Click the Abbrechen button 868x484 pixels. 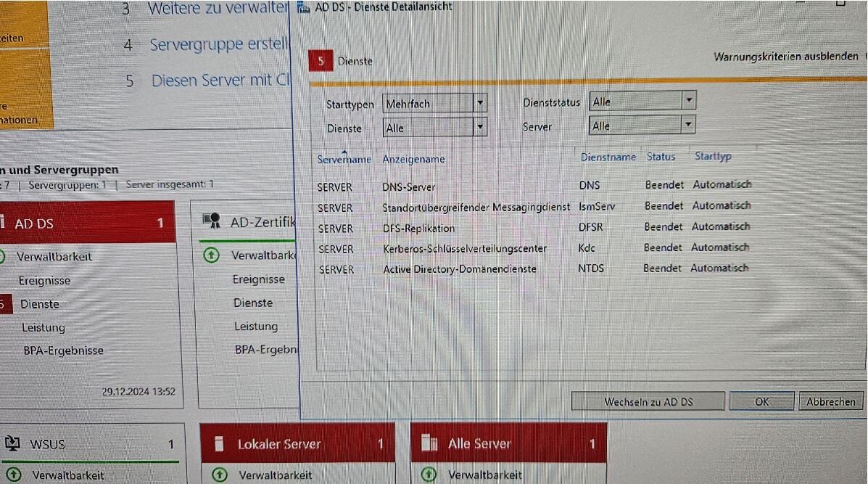point(830,401)
